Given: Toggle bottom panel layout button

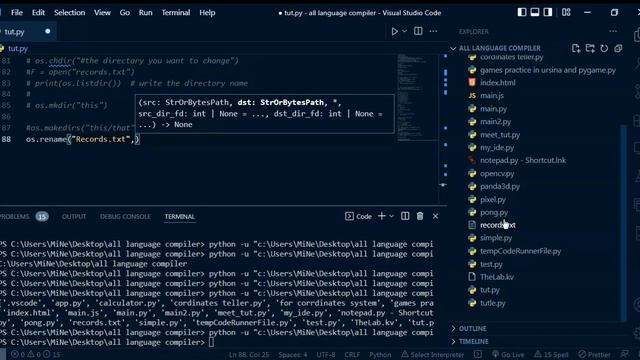Looking at the screenshot, I should [x=535, y=12].
